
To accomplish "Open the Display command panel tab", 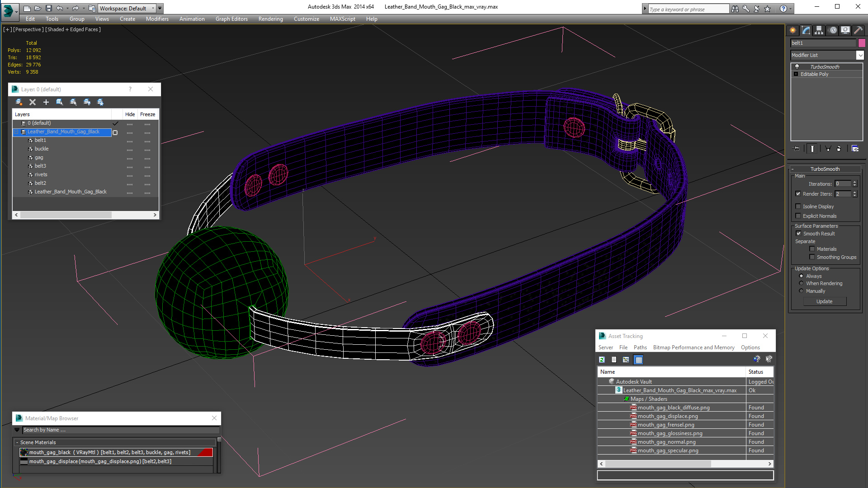I will (x=845, y=30).
